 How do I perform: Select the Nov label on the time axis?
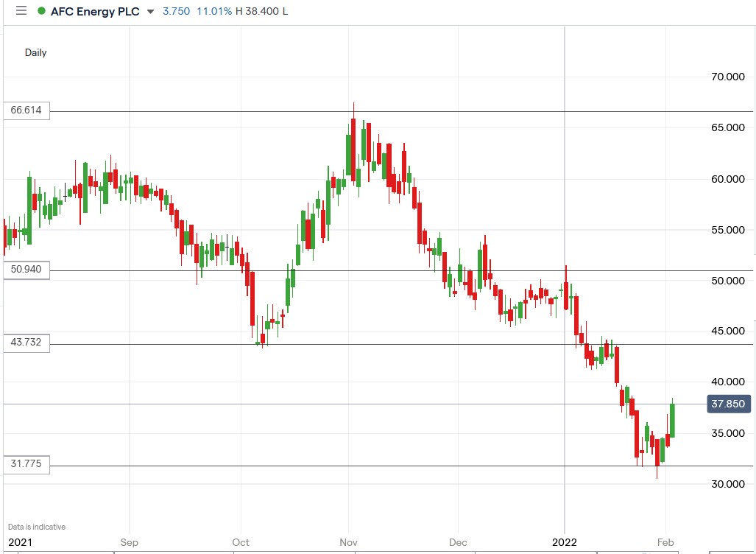point(349,541)
